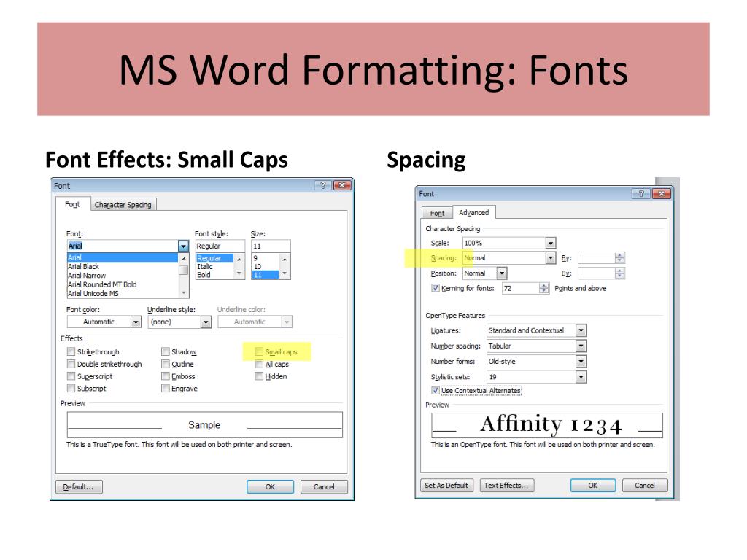Expand the Scale 100% dropdown
The height and width of the screenshot is (560, 747).
click(x=551, y=243)
